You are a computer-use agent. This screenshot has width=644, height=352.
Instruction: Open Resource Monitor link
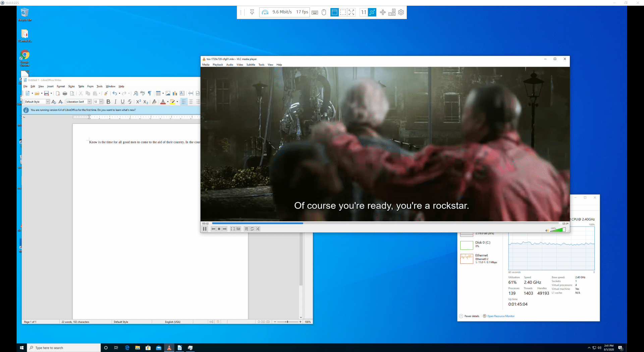pyautogui.click(x=498, y=316)
